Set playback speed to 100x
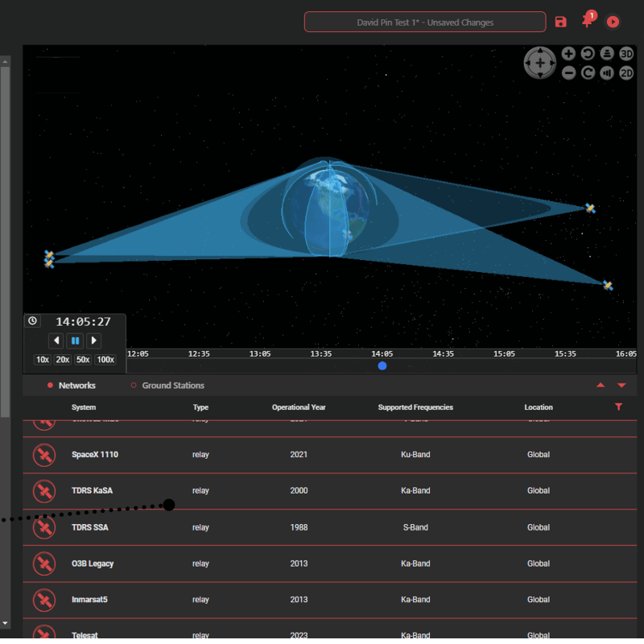Screen dimensions: 644x644 105,360
